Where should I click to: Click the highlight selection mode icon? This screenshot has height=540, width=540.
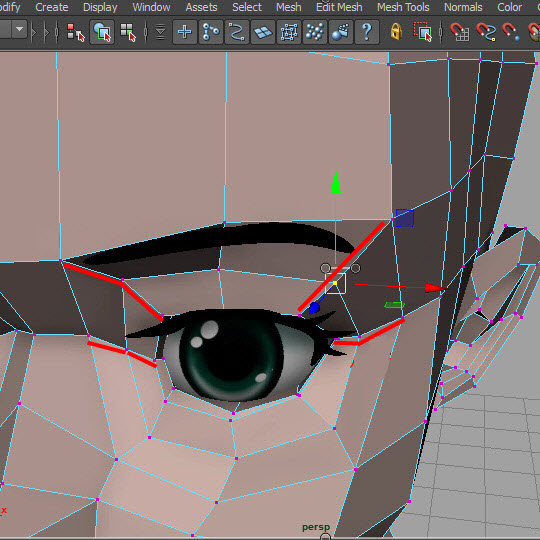pos(423,32)
